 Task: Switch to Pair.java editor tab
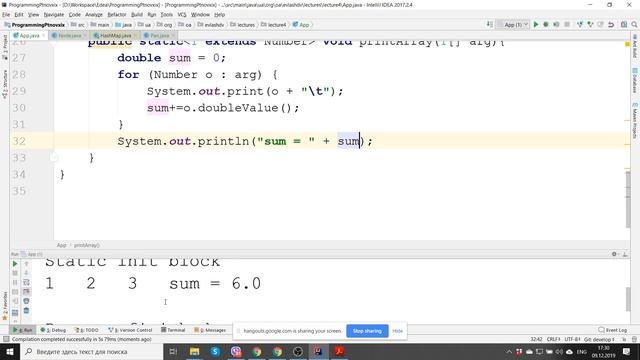pos(158,36)
